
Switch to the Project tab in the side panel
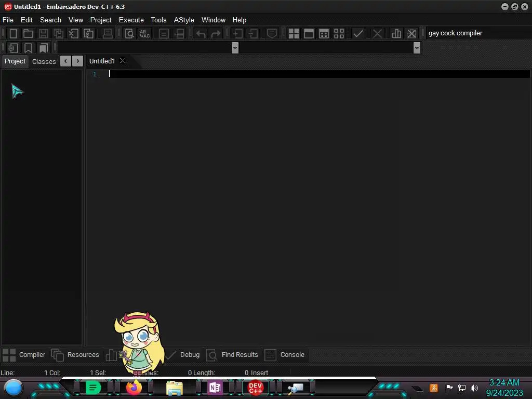[15, 61]
